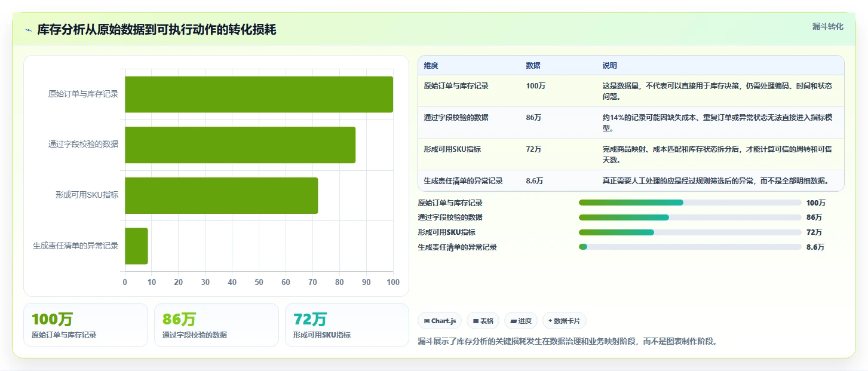The image size is (868, 371).
Task: Click the short 生成责任清单的异常记录 chart bar
Action: (136, 246)
